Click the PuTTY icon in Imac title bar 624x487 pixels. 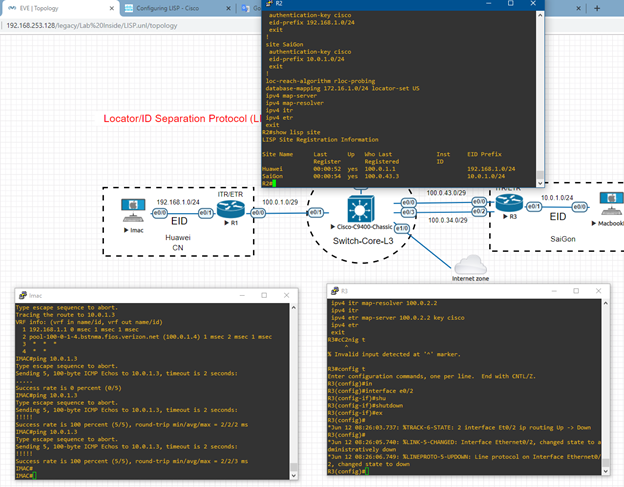(x=23, y=295)
